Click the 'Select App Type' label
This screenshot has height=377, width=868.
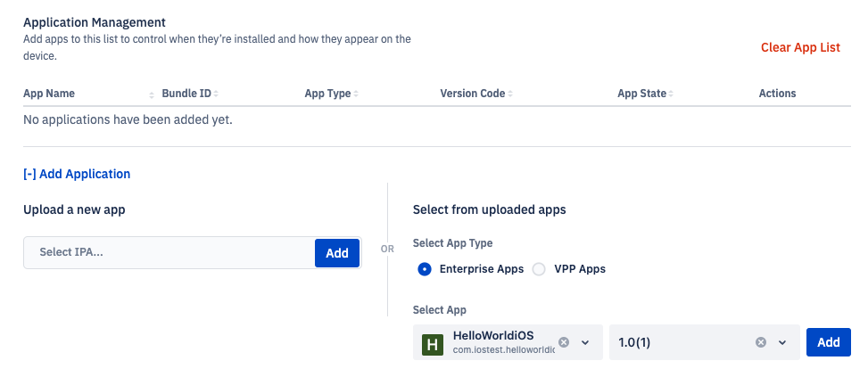[x=453, y=243]
